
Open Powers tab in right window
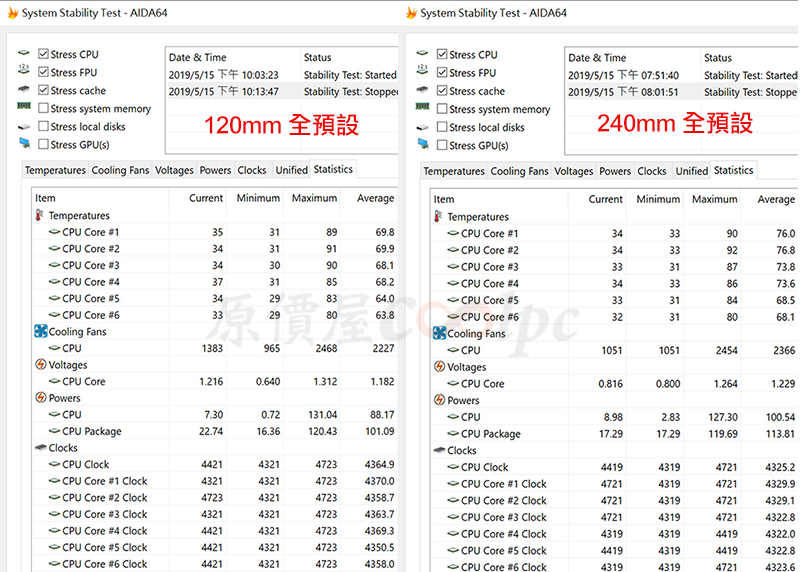point(615,171)
